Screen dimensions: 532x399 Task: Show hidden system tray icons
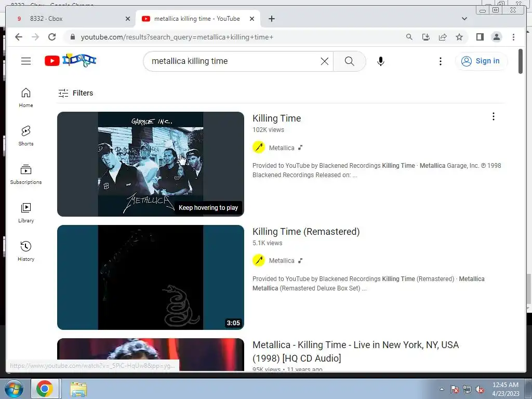(x=442, y=389)
